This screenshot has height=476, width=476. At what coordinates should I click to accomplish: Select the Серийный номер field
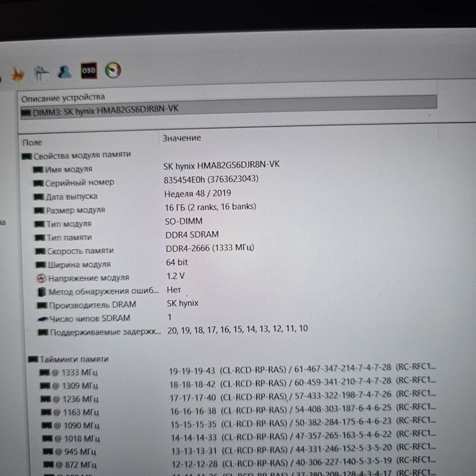pos(73,183)
